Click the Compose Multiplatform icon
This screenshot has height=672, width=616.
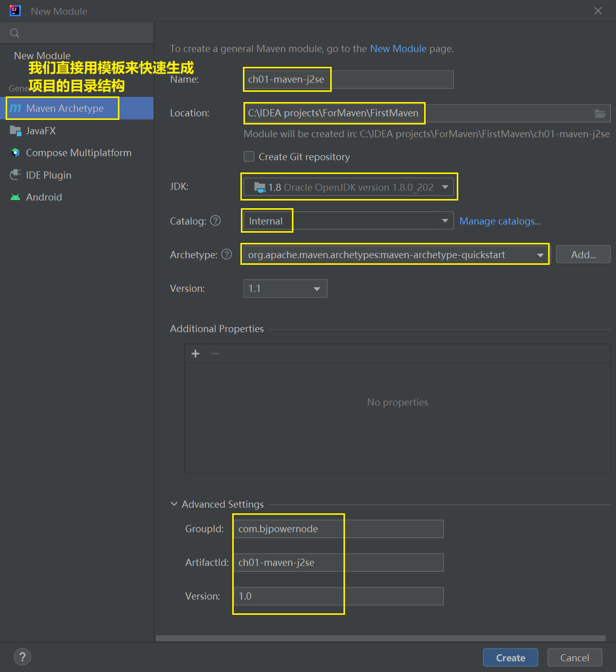pos(15,153)
